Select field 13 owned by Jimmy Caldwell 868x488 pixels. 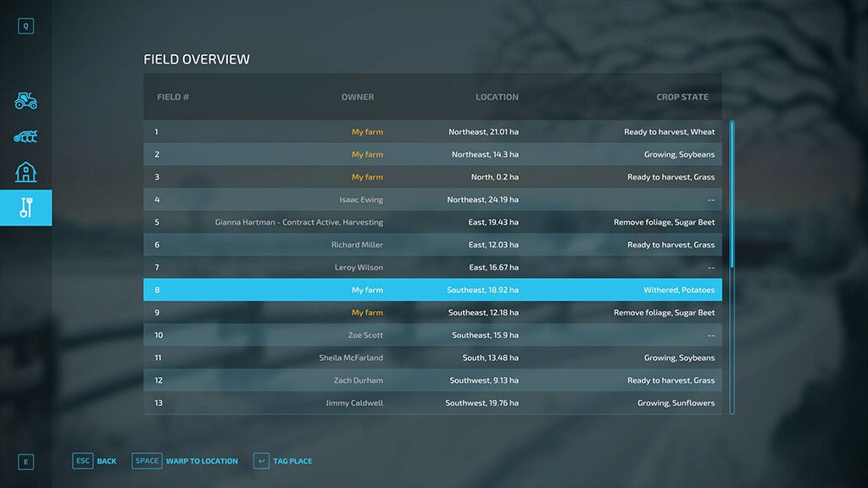click(x=433, y=402)
